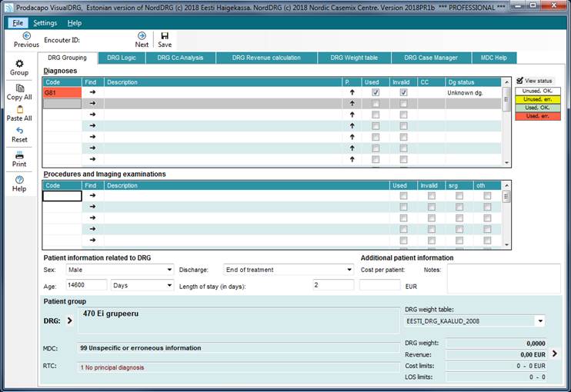This screenshot has width=571, height=392.
Task: Click the Save disk icon
Action: [x=165, y=35]
